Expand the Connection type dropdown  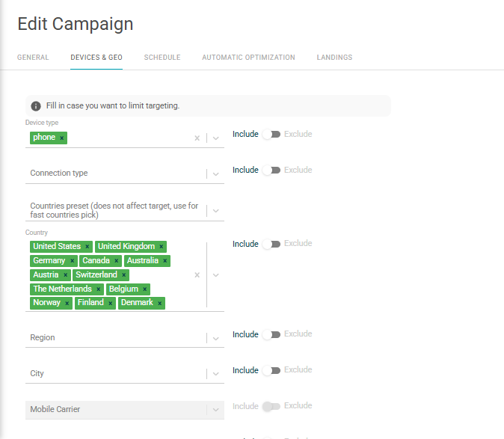(x=216, y=174)
